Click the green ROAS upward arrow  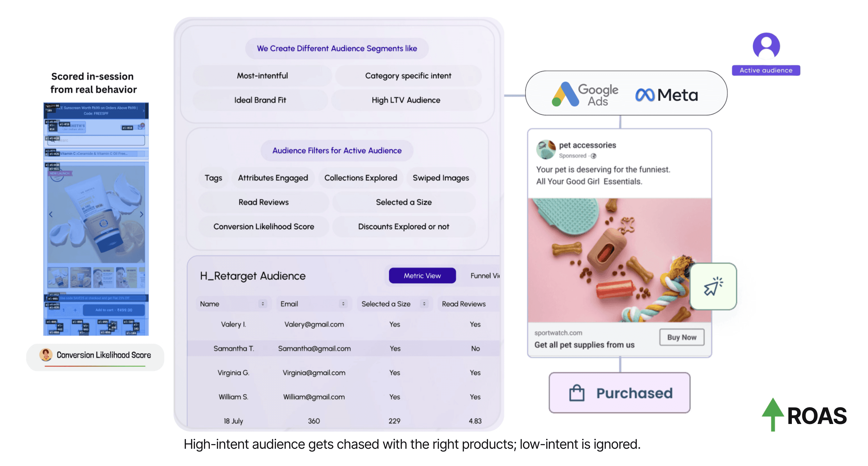coord(772,413)
